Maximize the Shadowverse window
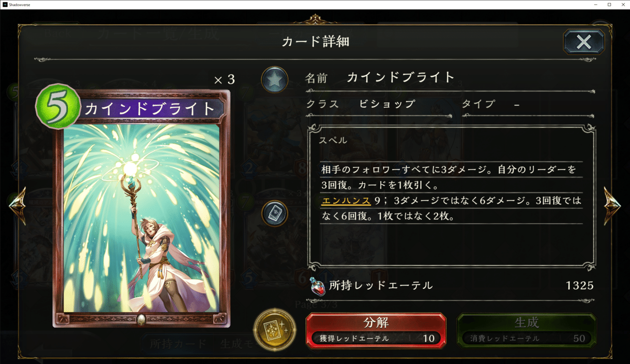The image size is (630, 364). click(x=609, y=4)
